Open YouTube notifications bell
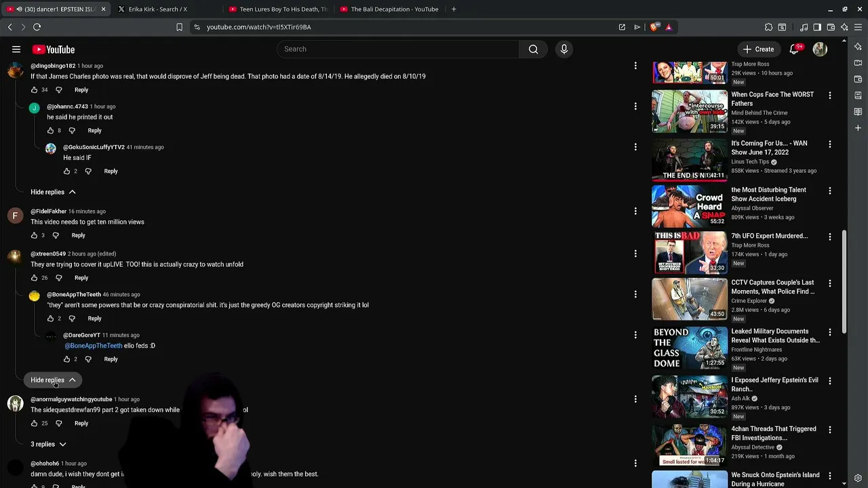This screenshot has width=868, height=488. point(794,49)
